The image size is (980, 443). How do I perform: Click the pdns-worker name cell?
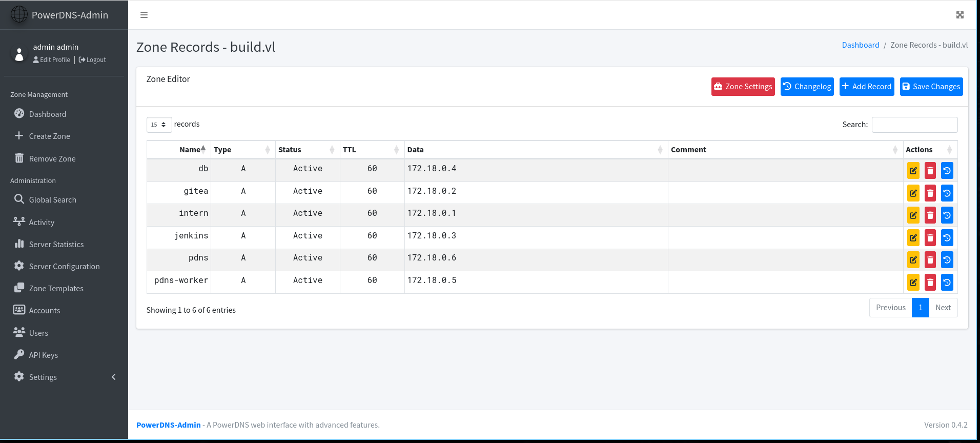[x=179, y=282]
